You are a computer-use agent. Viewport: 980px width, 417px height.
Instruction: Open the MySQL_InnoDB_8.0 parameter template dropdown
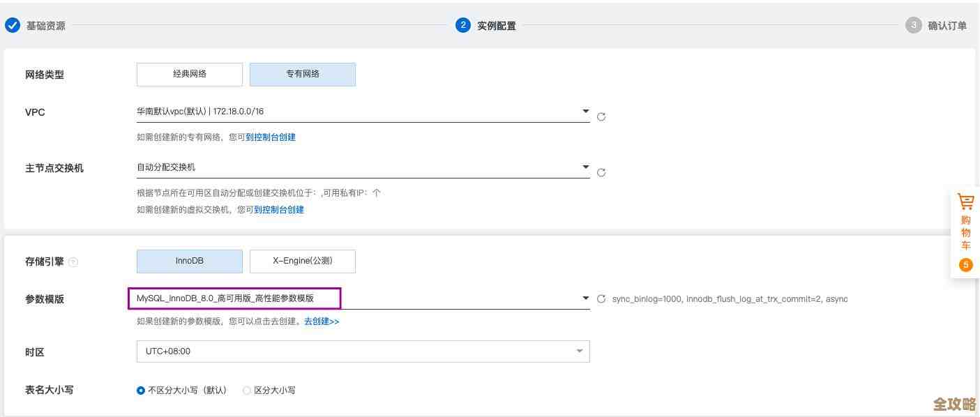point(586,298)
